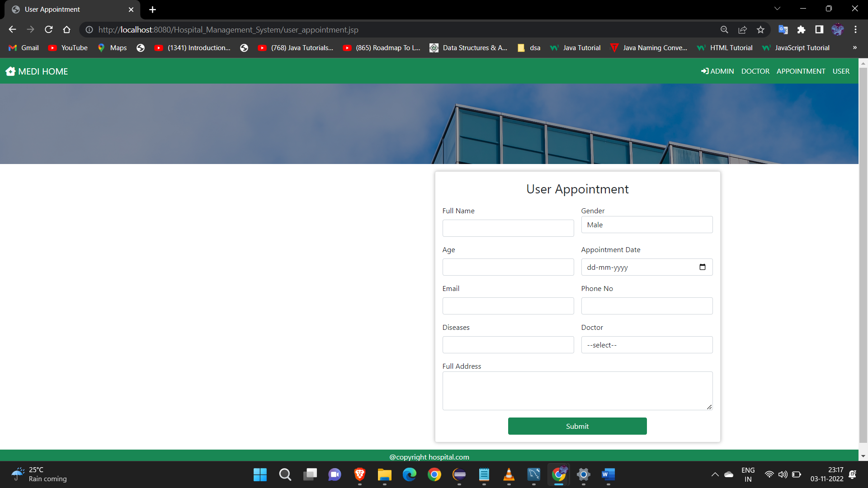The image size is (868, 488).
Task: Open Gmail from the bookmarks bar
Action: coord(23,47)
